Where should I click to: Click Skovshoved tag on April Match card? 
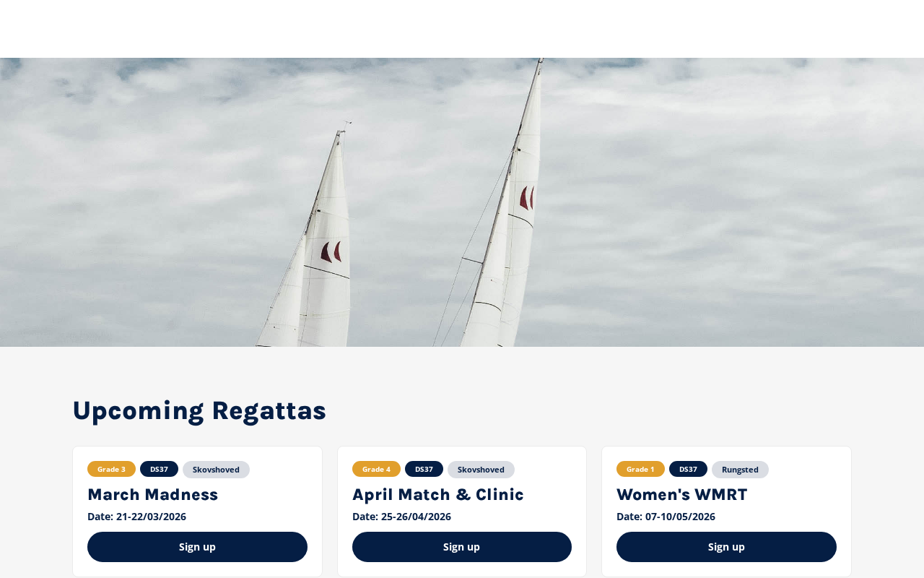[481, 470]
